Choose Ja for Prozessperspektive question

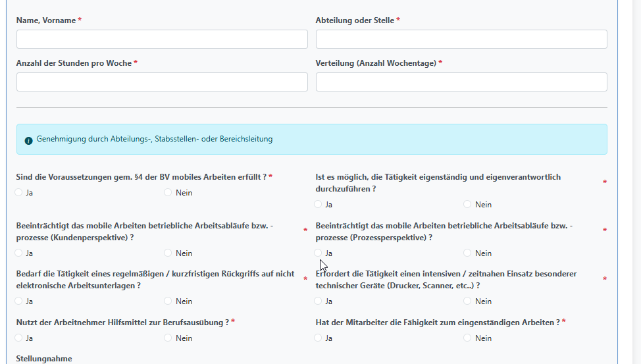tap(318, 253)
